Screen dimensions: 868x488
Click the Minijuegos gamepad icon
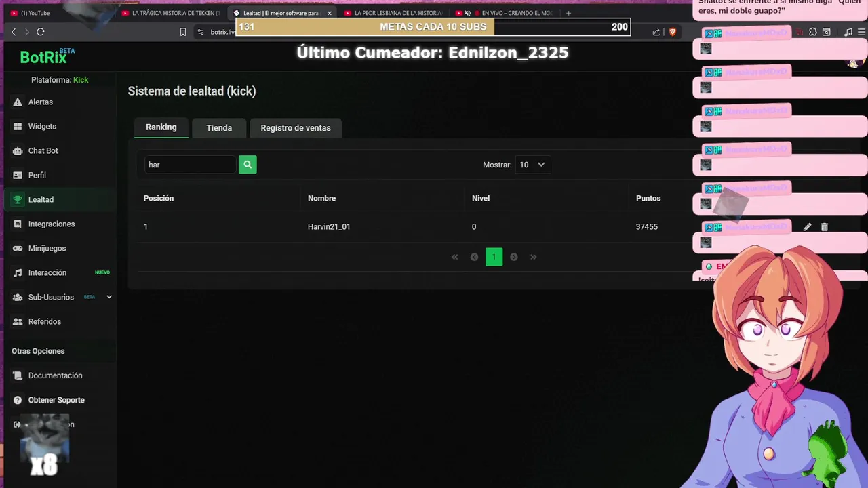tap(18, 248)
